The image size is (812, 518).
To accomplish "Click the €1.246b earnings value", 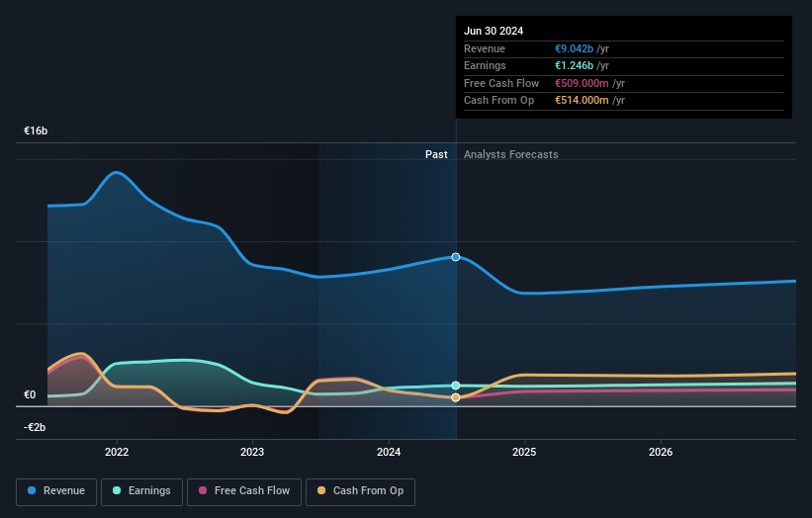I will [x=574, y=65].
